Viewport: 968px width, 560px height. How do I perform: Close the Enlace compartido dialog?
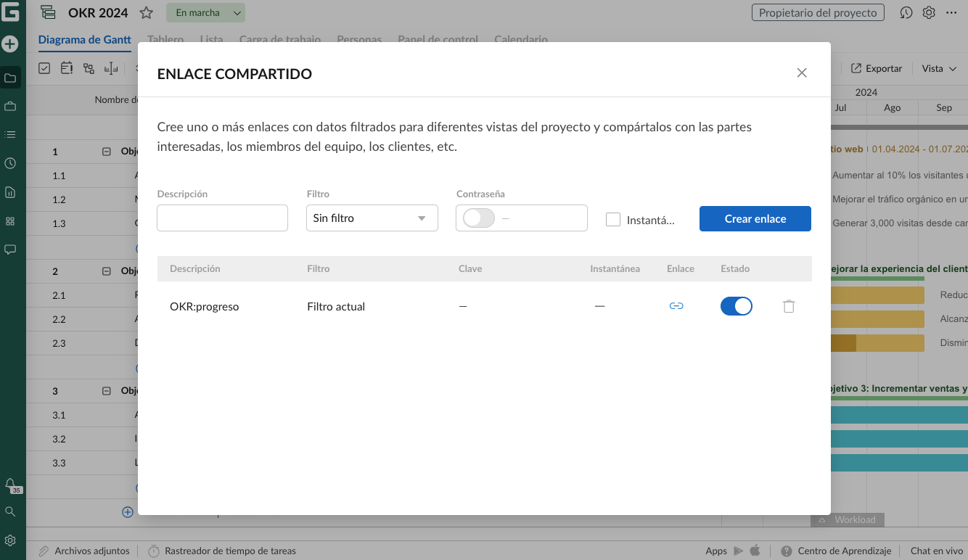[802, 73]
